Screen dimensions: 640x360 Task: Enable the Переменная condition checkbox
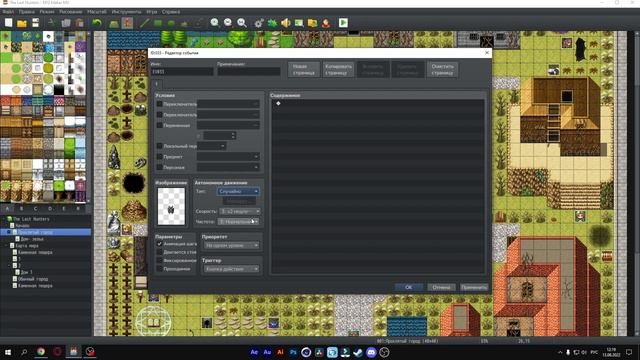pyautogui.click(x=160, y=125)
